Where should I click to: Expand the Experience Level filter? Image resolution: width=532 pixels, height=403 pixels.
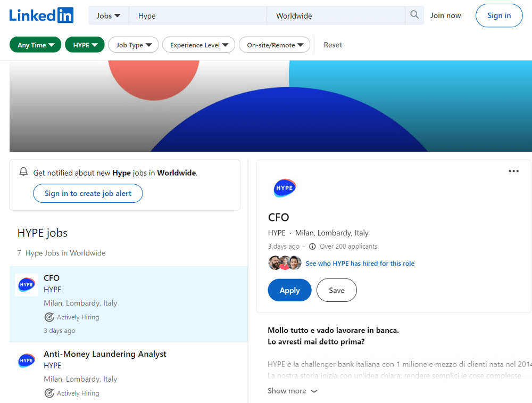[x=199, y=45]
